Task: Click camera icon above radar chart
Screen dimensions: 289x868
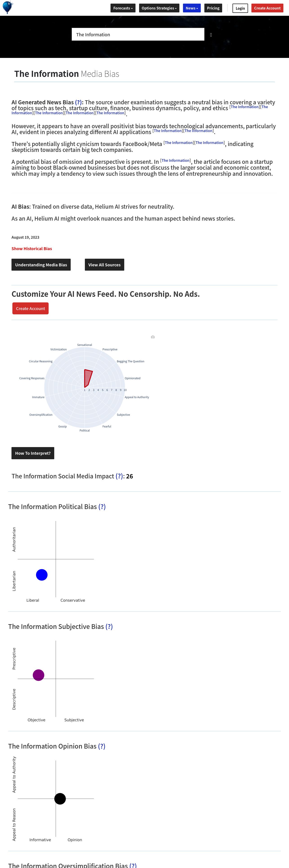Action: (153, 337)
